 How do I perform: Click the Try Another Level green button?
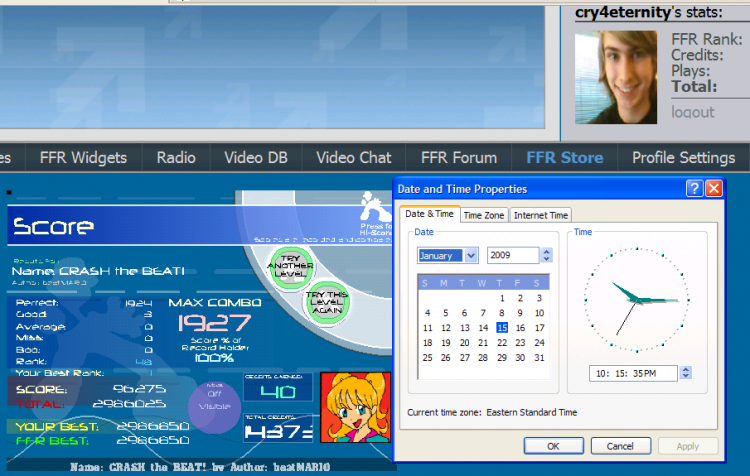(290, 268)
